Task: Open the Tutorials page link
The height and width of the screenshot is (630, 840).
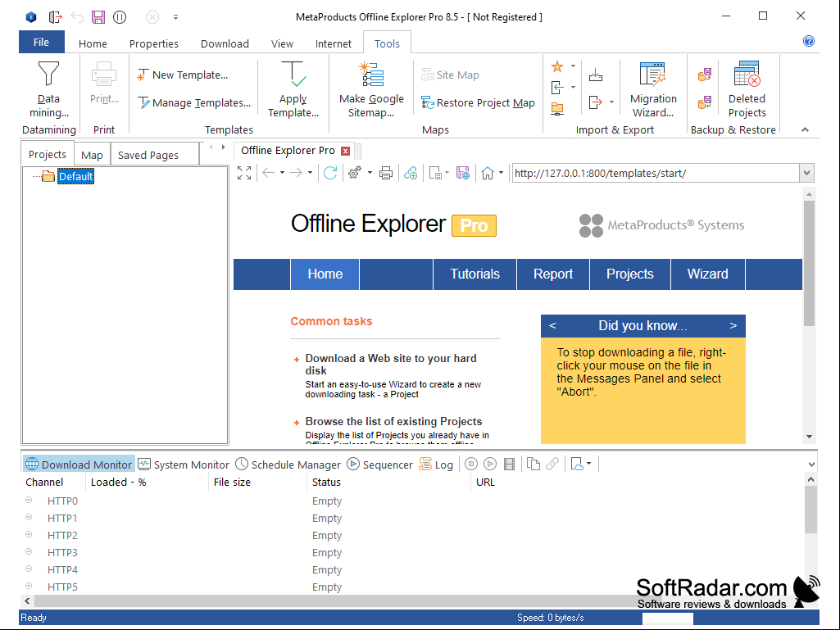Action: click(474, 274)
